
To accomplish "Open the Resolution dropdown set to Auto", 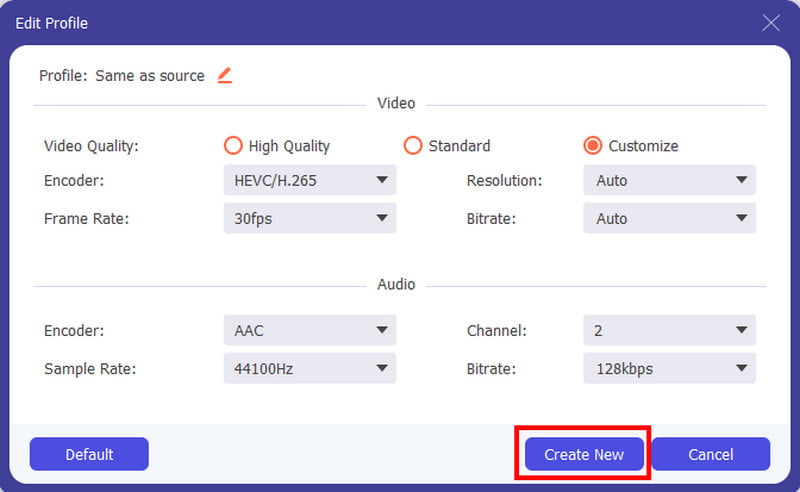I will [669, 180].
